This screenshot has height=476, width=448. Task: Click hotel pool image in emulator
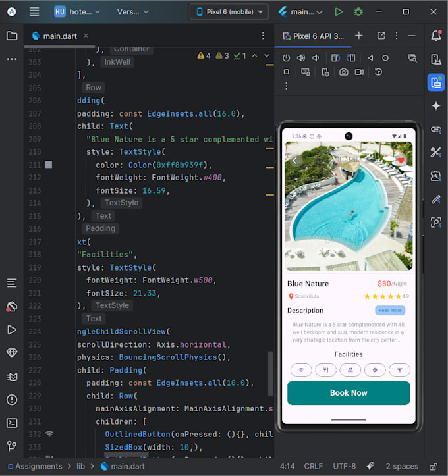[349, 206]
